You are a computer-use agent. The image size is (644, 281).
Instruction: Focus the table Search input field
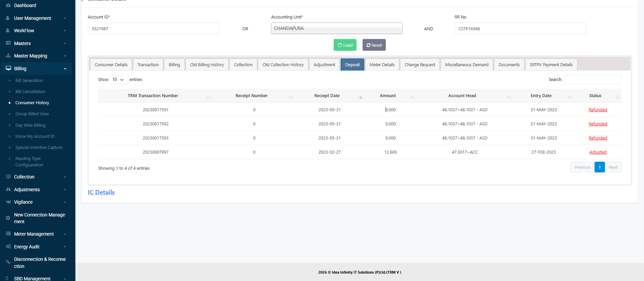[592, 80]
